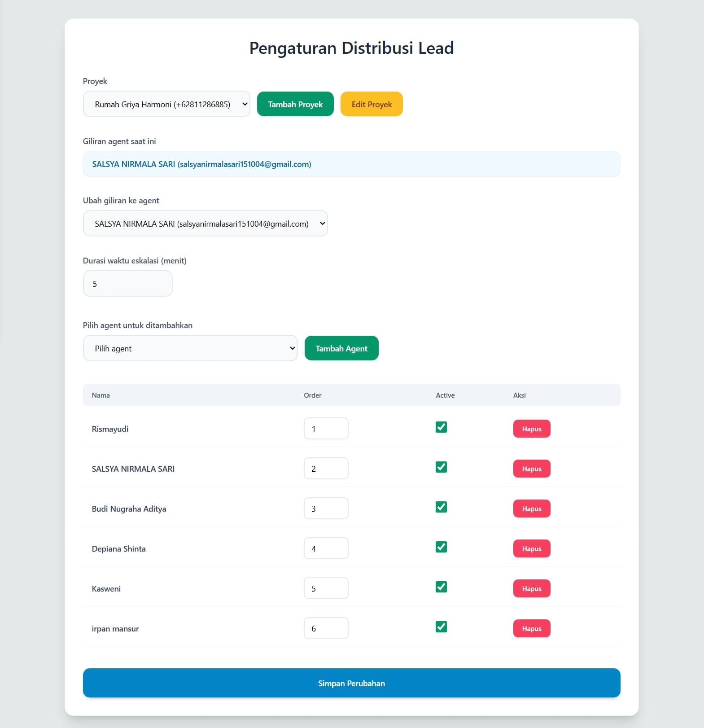The width and height of the screenshot is (704, 728).
Task: Click the Edit Proyek button
Action: 372,104
